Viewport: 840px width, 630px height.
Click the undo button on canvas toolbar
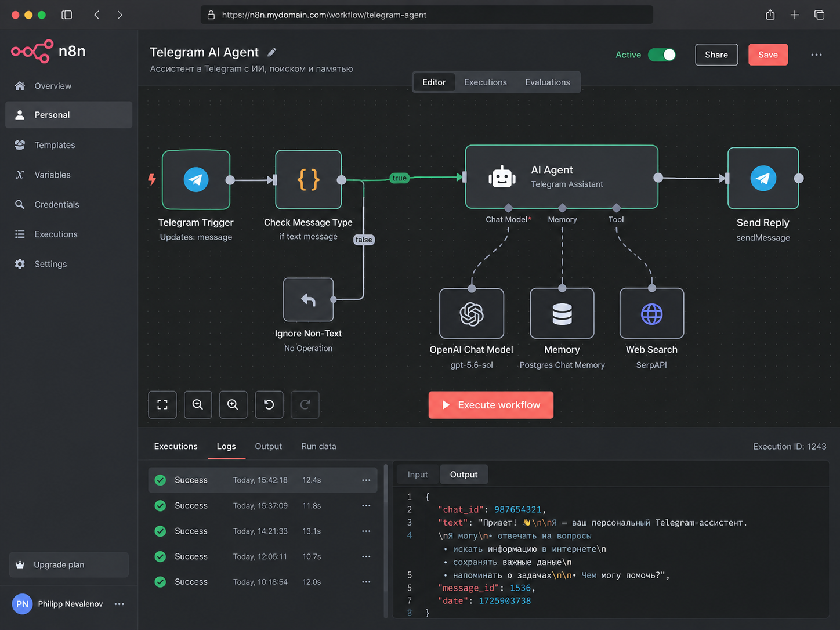269,405
